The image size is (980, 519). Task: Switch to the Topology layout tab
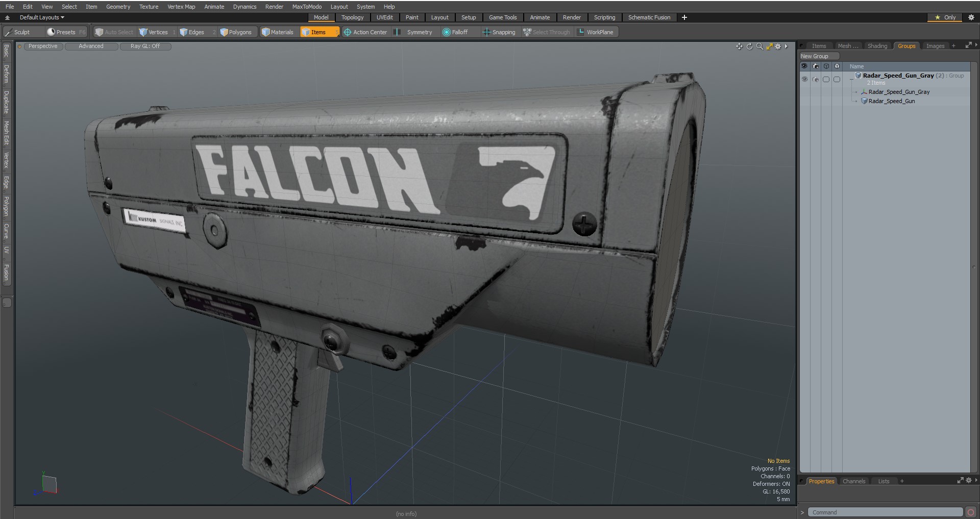pyautogui.click(x=352, y=17)
